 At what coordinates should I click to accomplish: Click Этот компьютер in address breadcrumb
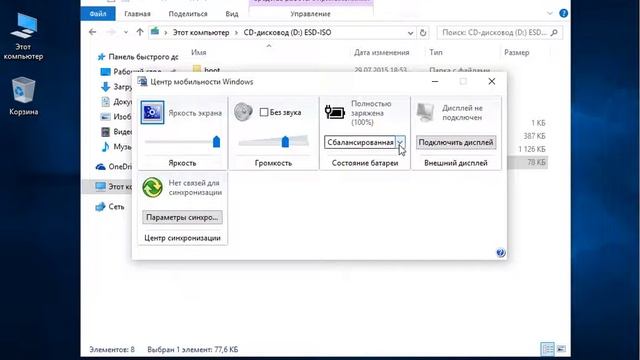point(201,33)
